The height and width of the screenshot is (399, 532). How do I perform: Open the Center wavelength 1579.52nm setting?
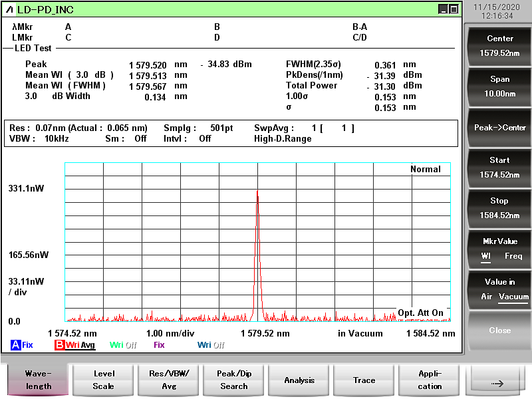(499, 46)
